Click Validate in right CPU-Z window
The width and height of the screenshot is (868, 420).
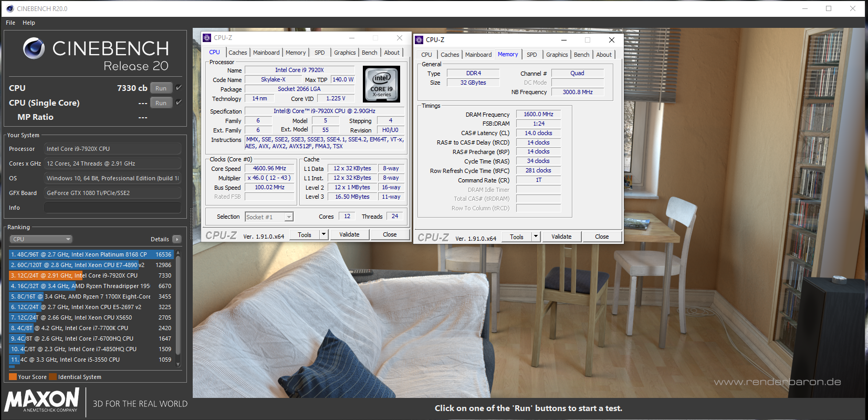point(561,237)
